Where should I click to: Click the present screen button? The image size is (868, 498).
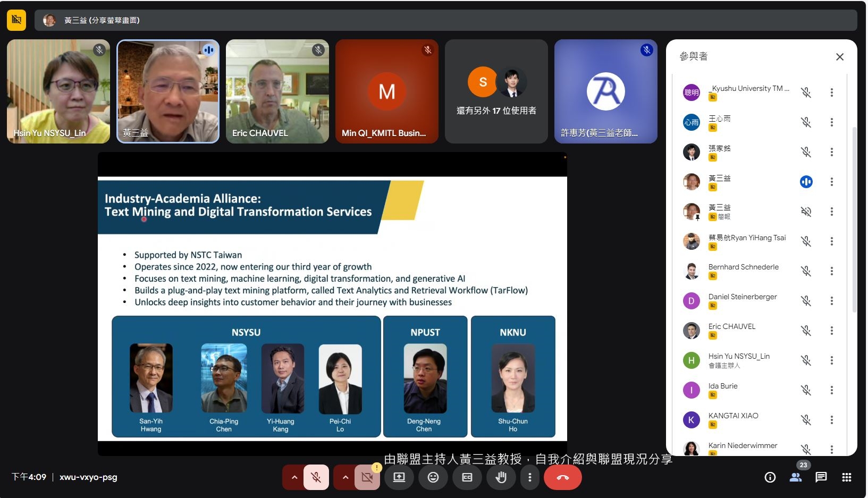pyautogui.click(x=399, y=477)
